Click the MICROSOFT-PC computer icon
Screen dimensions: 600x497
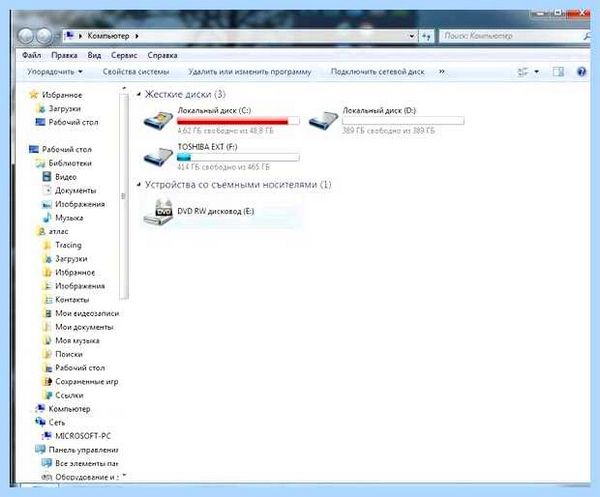[47, 436]
